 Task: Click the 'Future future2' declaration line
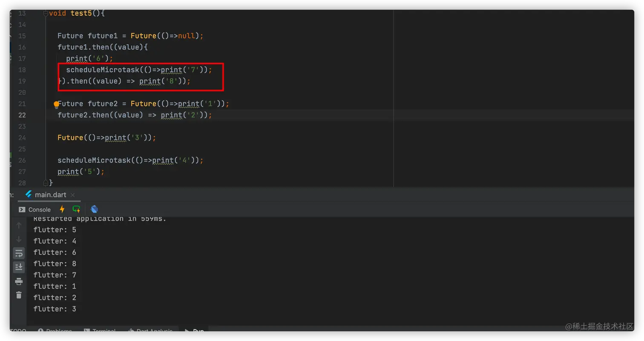click(x=144, y=104)
